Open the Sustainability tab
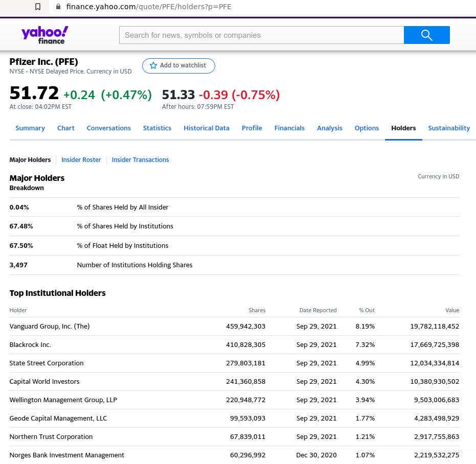 pos(449,128)
